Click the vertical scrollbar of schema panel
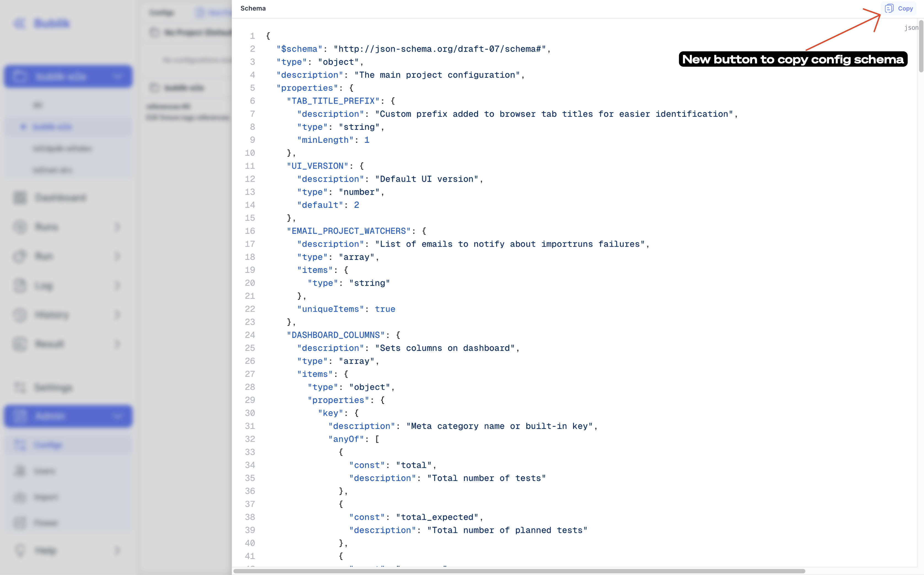924x575 pixels. 921,46
